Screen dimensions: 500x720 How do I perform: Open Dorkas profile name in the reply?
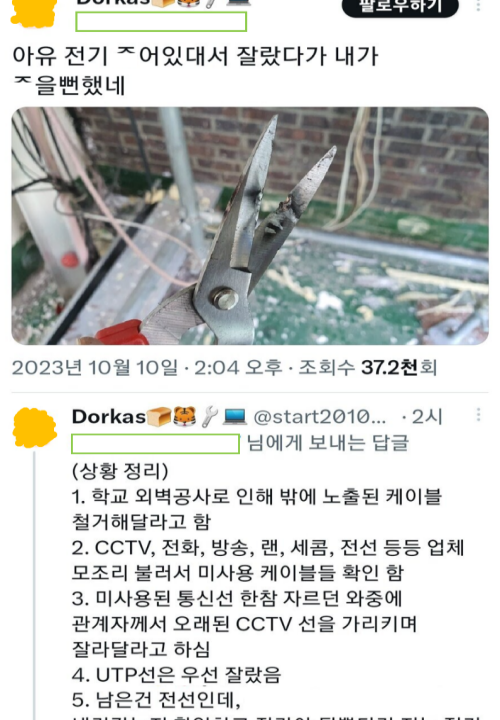tap(109, 417)
